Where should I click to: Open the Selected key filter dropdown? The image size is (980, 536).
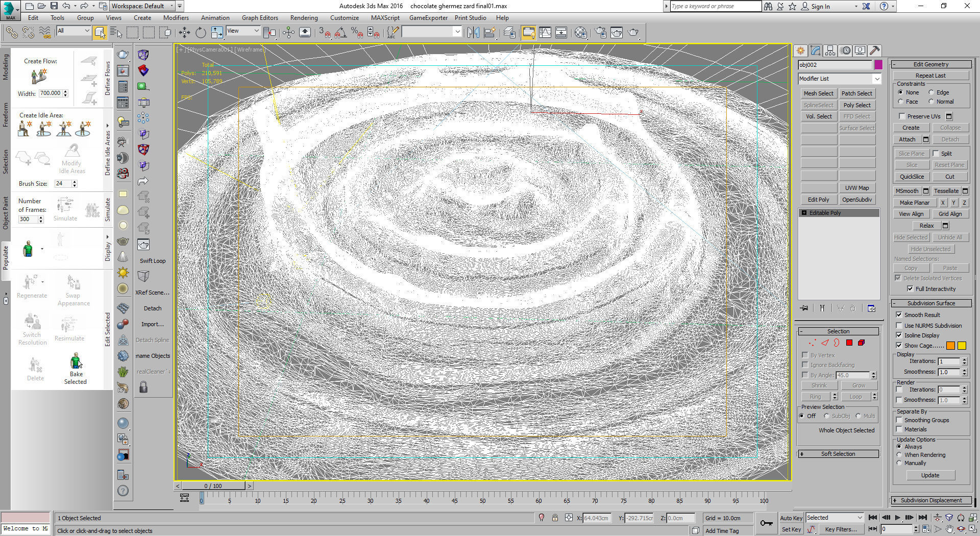click(835, 518)
